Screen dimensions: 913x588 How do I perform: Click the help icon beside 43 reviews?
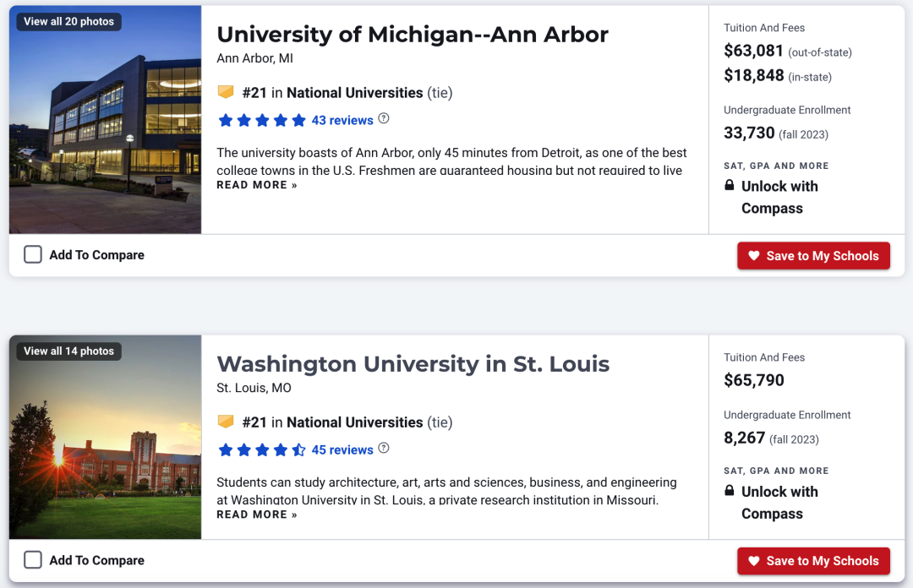click(383, 119)
